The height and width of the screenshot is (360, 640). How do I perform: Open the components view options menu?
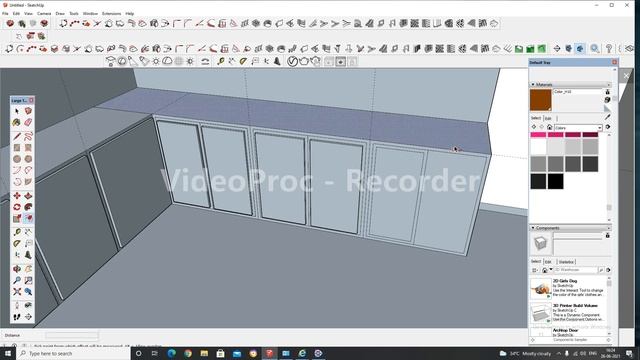pos(535,270)
